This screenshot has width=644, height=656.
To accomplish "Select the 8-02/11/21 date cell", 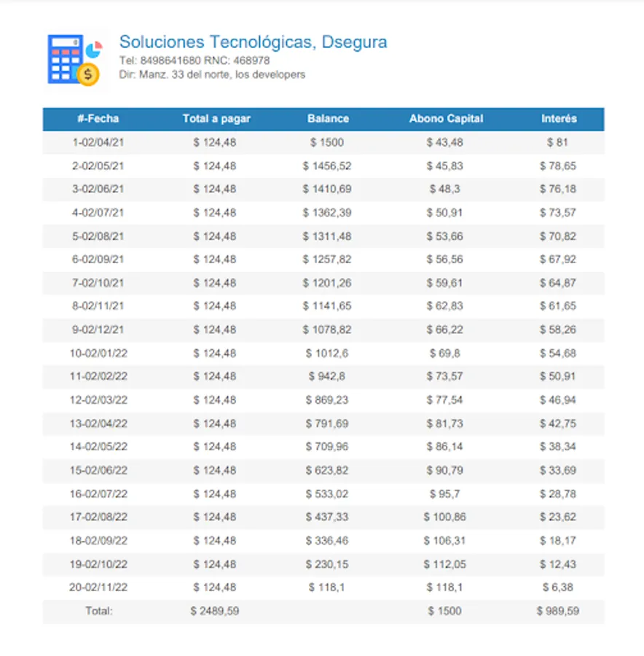I will [x=98, y=306].
